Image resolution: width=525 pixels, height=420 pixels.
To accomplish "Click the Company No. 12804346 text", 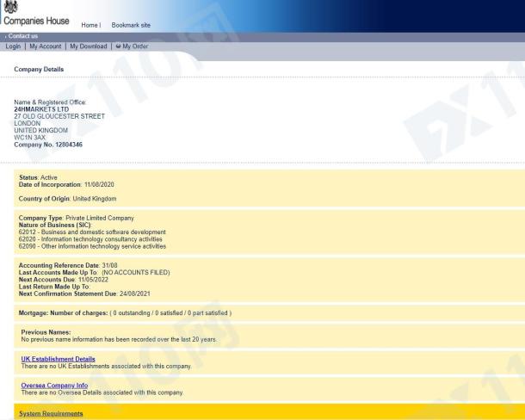I will (x=48, y=145).
